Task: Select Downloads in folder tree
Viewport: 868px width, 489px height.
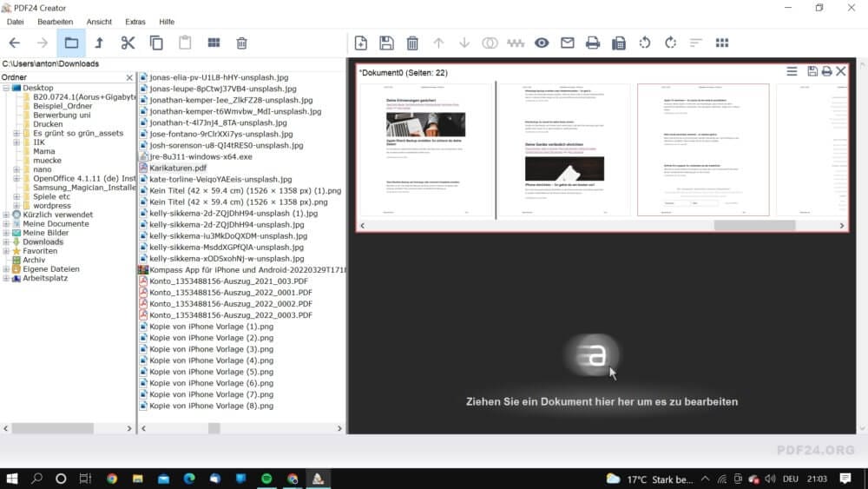Action: click(x=43, y=241)
